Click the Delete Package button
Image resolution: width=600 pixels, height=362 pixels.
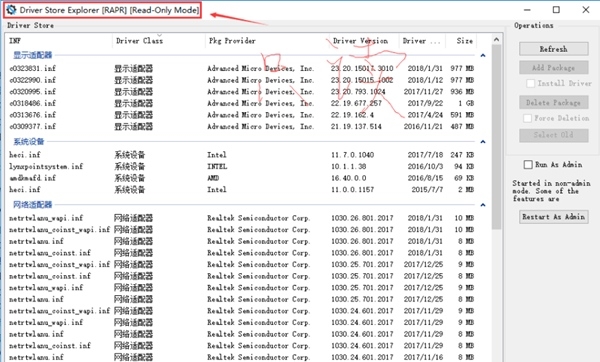[553, 103]
